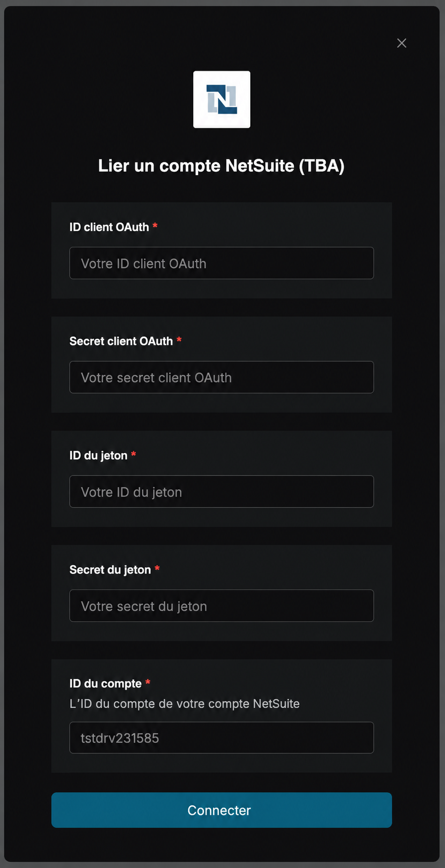Screen dimensions: 445x868
Task: Click the account ID field with tstdrv231585
Action: pos(222,738)
